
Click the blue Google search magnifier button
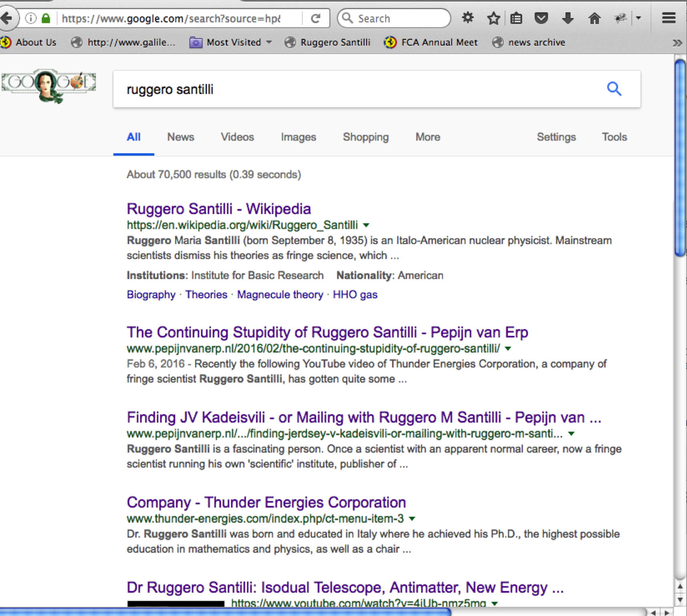click(614, 89)
